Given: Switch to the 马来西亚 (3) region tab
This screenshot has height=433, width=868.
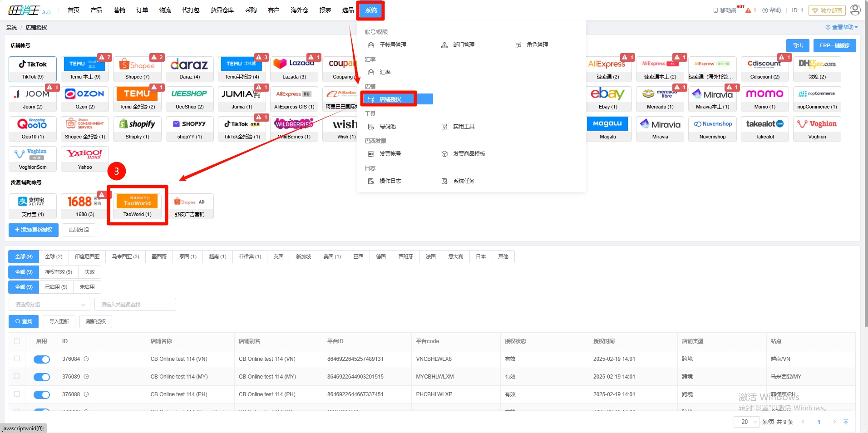Looking at the screenshot, I should tap(125, 256).
